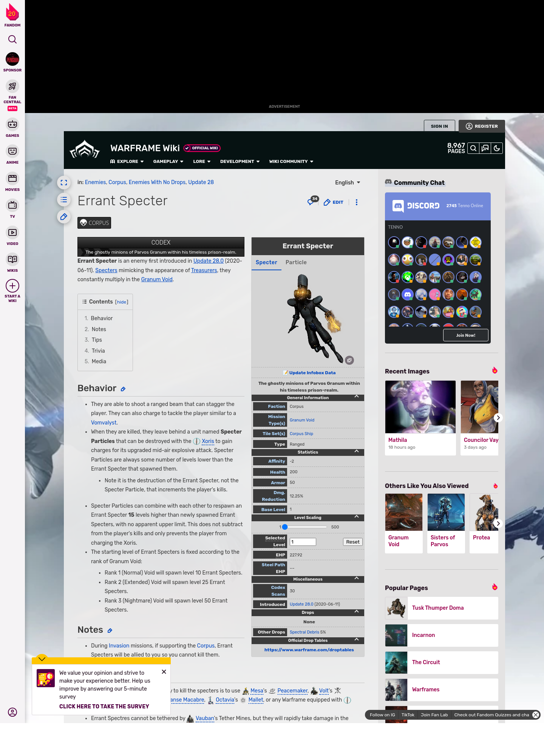This screenshot has width=544, height=756.
Task: Open the TV sidebar icon
Action: (12, 205)
